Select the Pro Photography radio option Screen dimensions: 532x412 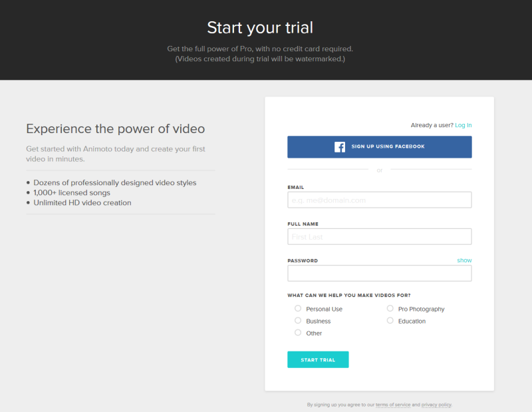pos(390,308)
